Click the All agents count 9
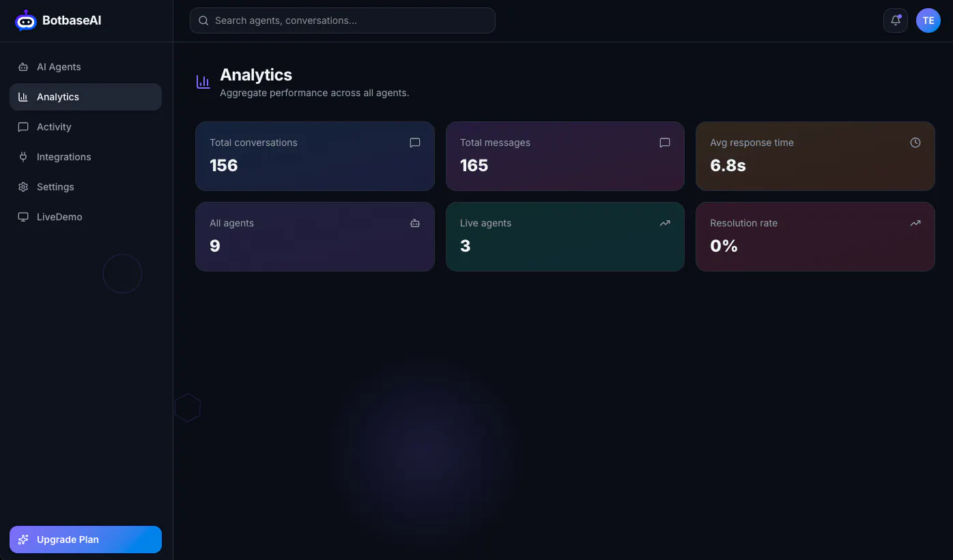 click(215, 246)
